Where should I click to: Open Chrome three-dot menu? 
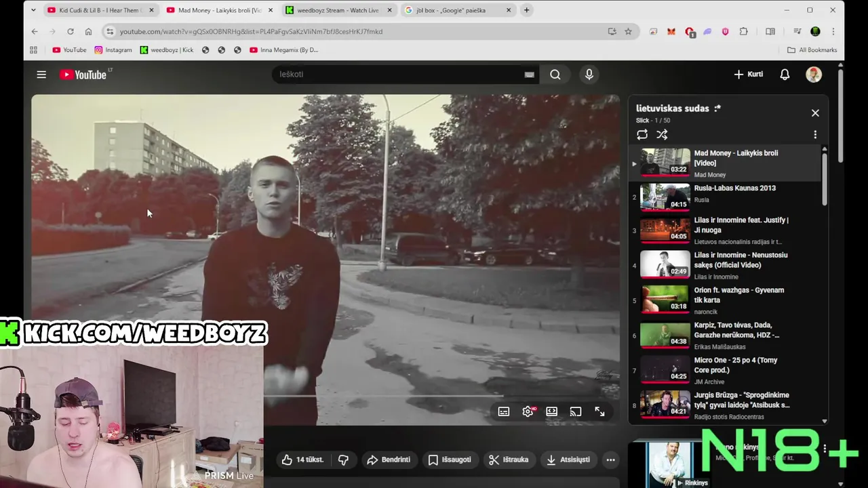pos(833,31)
